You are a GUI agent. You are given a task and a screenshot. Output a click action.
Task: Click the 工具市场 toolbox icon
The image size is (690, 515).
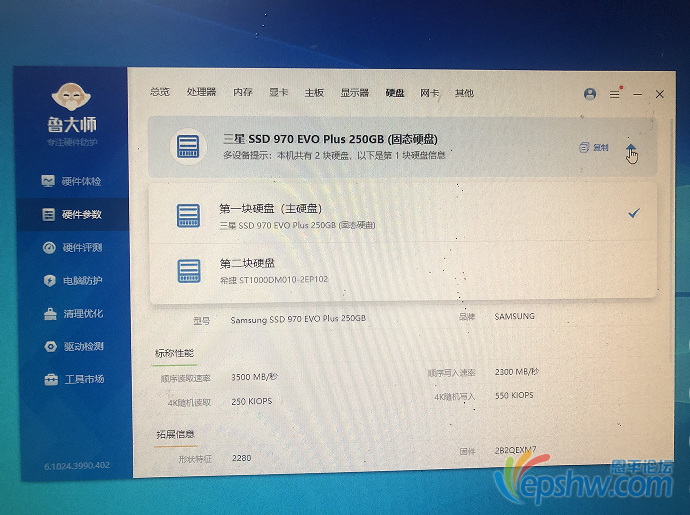51,379
